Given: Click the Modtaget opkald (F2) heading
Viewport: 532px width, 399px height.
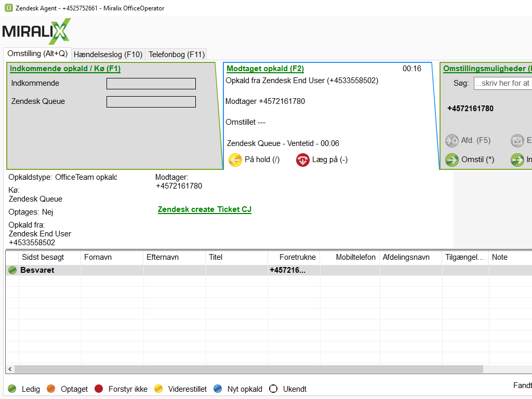Looking at the screenshot, I should tap(265, 69).
